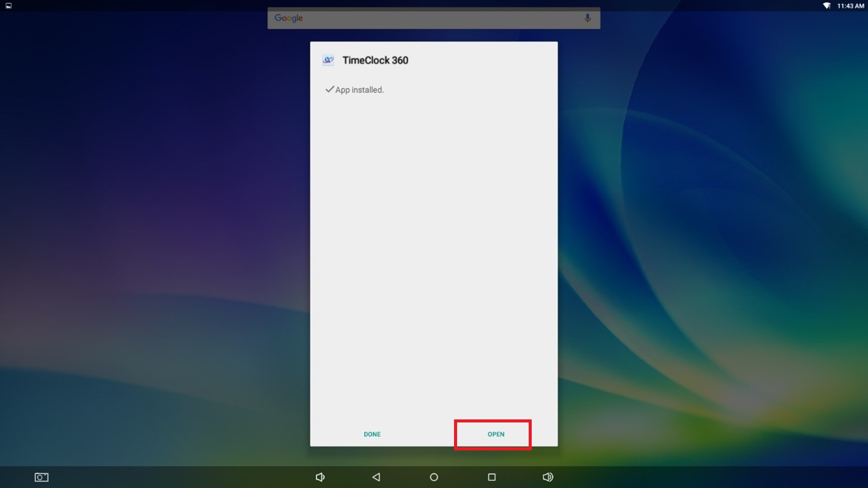Viewport: 868px width, 488px height.
Task: Tap the TimeClock 360 app icon in dialog
Action: pos(328,60)
